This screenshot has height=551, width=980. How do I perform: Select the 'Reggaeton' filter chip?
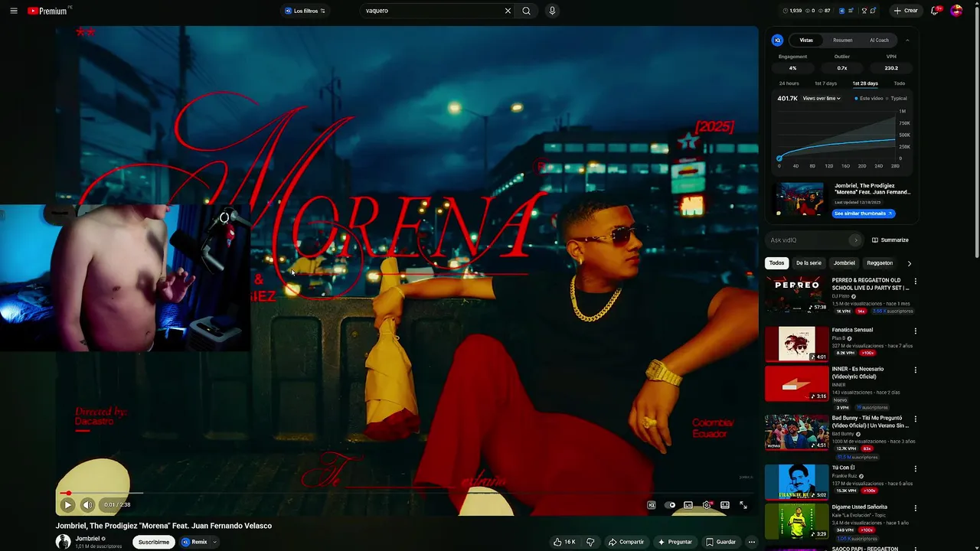(880, 263)
